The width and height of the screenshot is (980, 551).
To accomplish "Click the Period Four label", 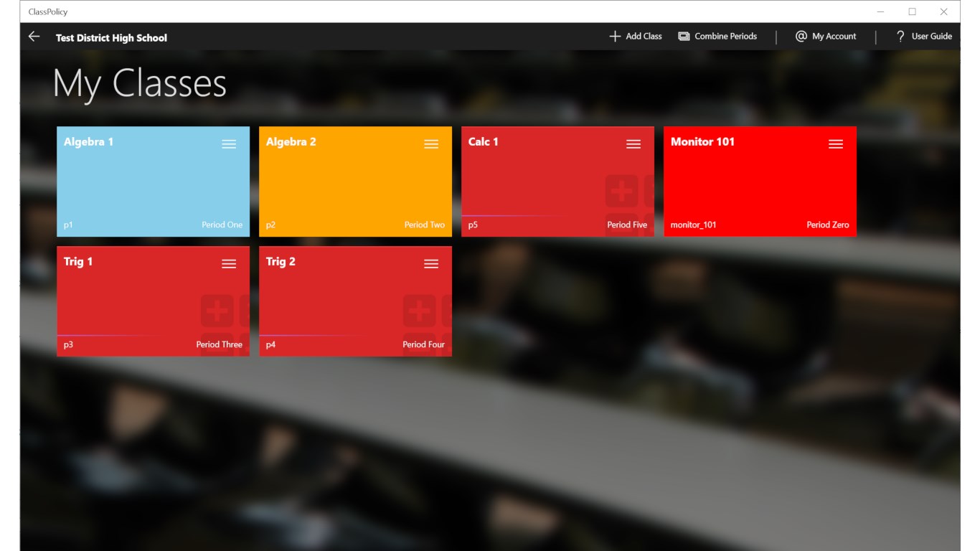I will tap(423, 344).
